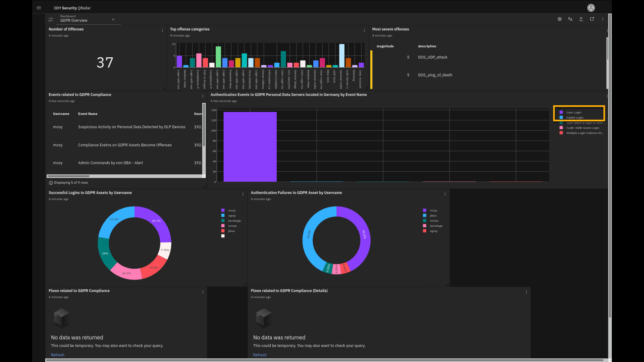Screen dimensions: 644x362
Task: Click Refresh under Flows related to GDPR Compliance
Action: coord(57,355)
